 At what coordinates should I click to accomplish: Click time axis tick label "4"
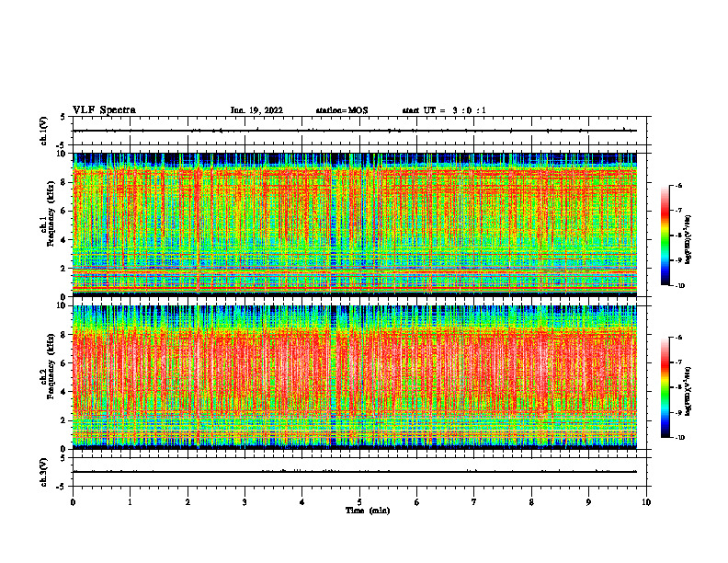click(x=302, y=502)
